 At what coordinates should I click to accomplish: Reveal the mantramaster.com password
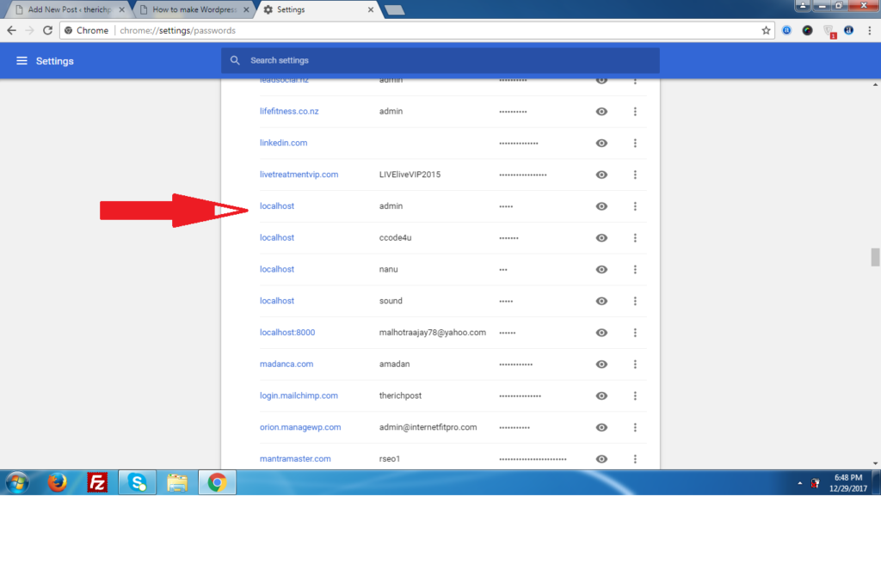pos(601,459)
